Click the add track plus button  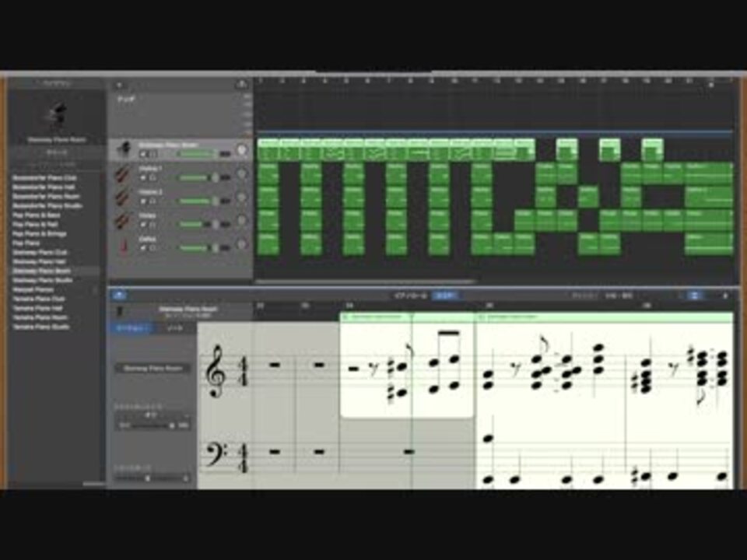coord(119,86)
